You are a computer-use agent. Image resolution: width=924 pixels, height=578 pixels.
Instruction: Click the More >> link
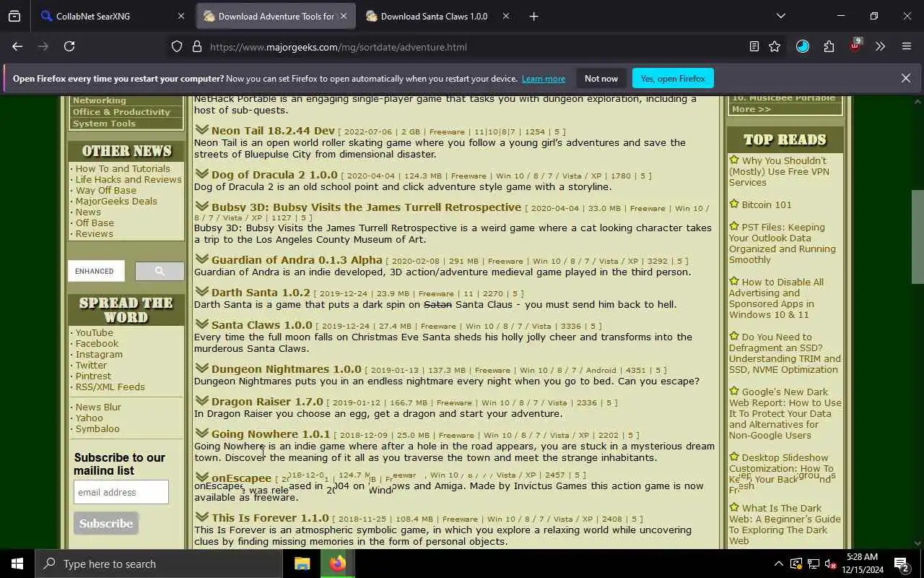(751, 109)
